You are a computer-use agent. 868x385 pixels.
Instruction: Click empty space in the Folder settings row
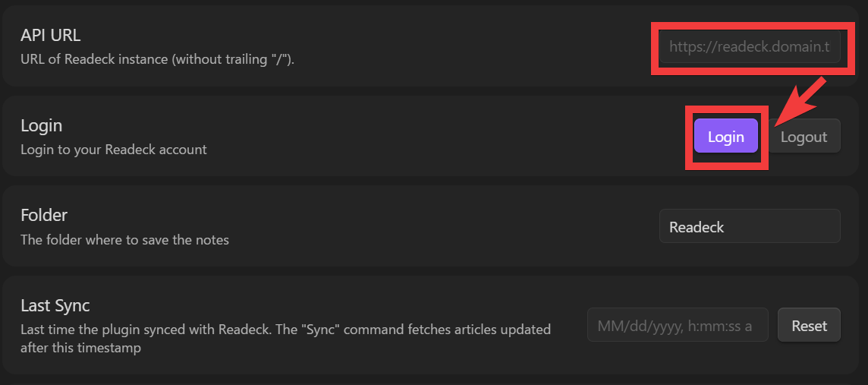[440, 226]
